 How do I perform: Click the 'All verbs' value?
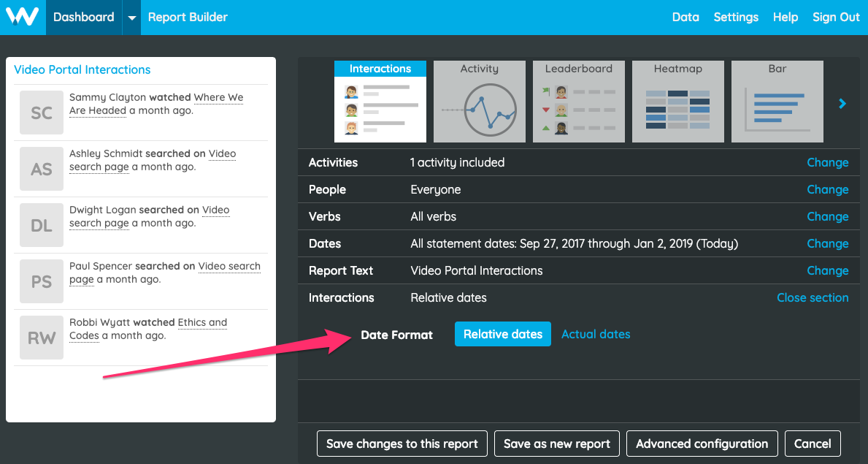434,217
